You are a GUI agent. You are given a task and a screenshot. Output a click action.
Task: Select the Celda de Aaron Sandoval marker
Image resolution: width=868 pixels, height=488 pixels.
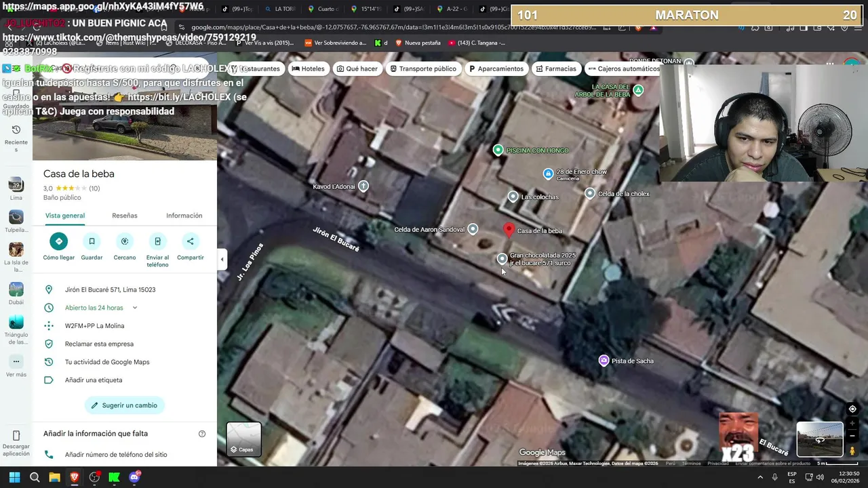(473, 229)
